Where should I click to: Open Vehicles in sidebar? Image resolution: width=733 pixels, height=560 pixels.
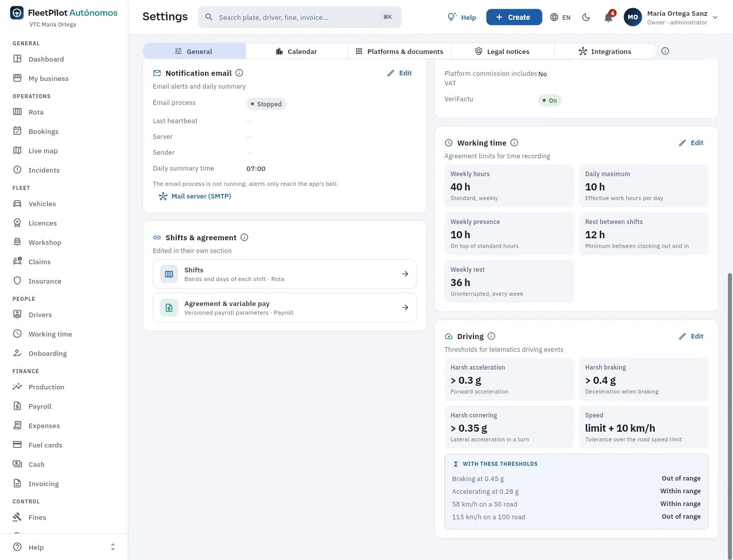tap(64, 204)
